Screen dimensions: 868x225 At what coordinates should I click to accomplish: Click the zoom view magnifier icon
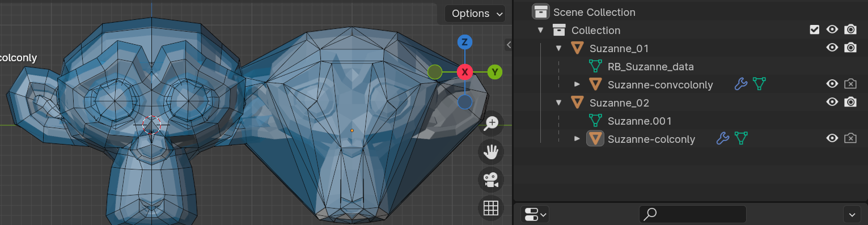tap(491, 123)
